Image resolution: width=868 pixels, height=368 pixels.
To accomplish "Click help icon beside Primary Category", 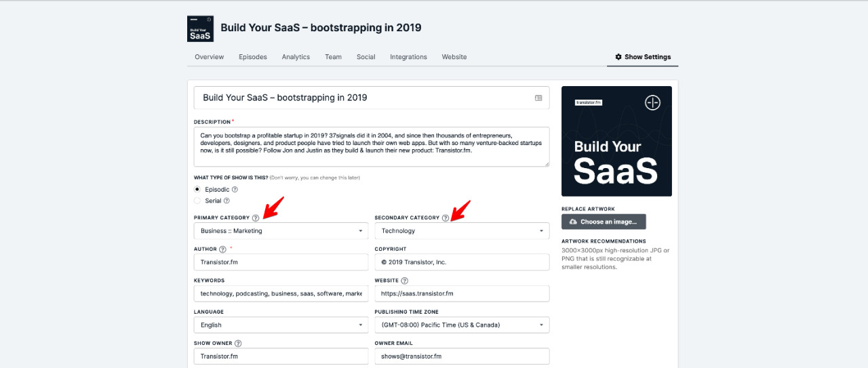I will pyautogui.click(x=255, y=218).
